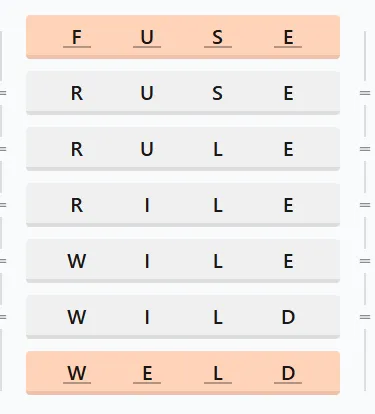Select the underlined letter F in FUSE
The width and height of the screenshot is (375, 414).
tap(77, 37)
